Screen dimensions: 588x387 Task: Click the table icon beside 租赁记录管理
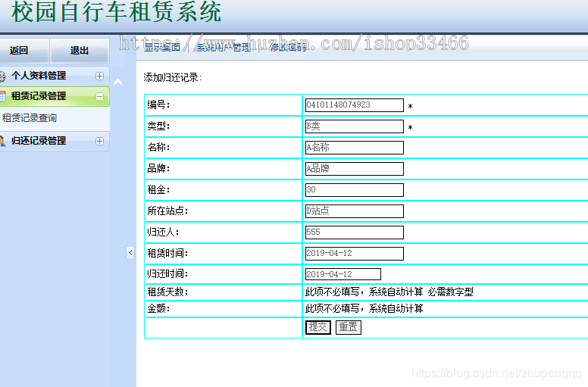[2, 97]
